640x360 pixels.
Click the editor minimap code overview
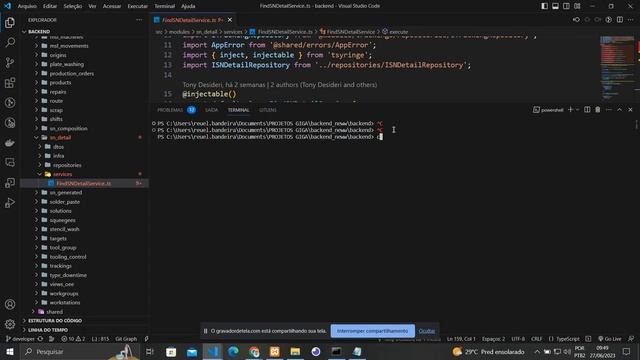(x=617, y=67)
